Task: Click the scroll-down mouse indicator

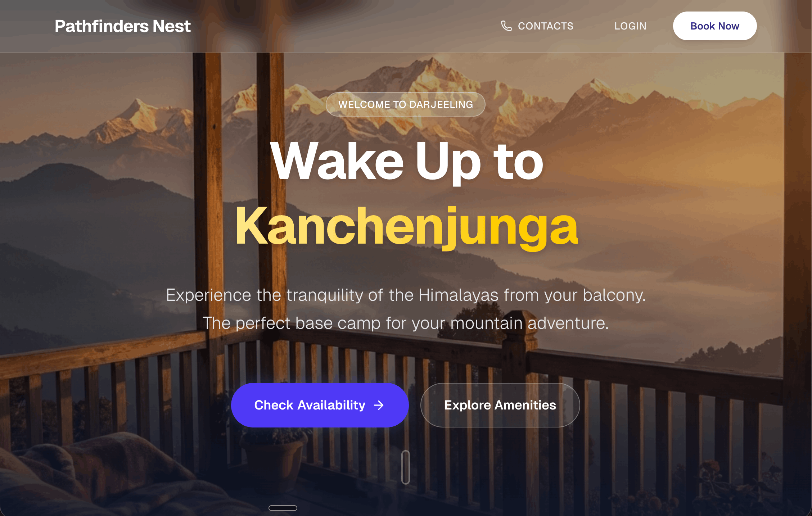Action: tap(406, 467)
